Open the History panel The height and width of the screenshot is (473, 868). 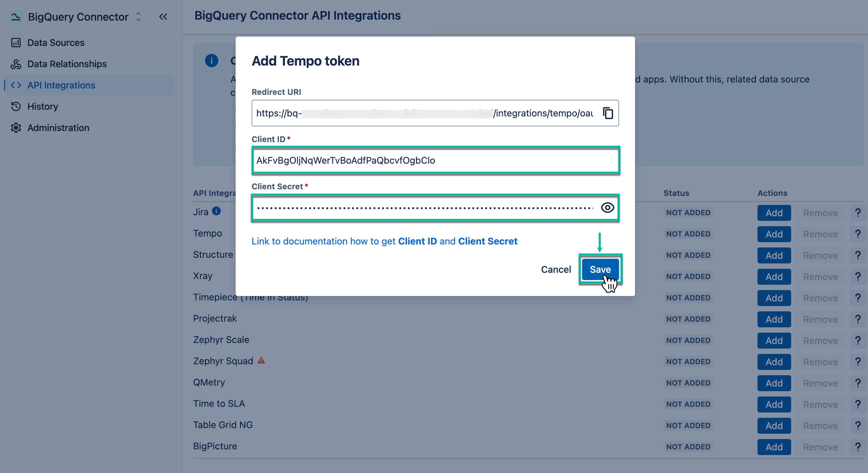pyautogui.click(x=43, y=106)
